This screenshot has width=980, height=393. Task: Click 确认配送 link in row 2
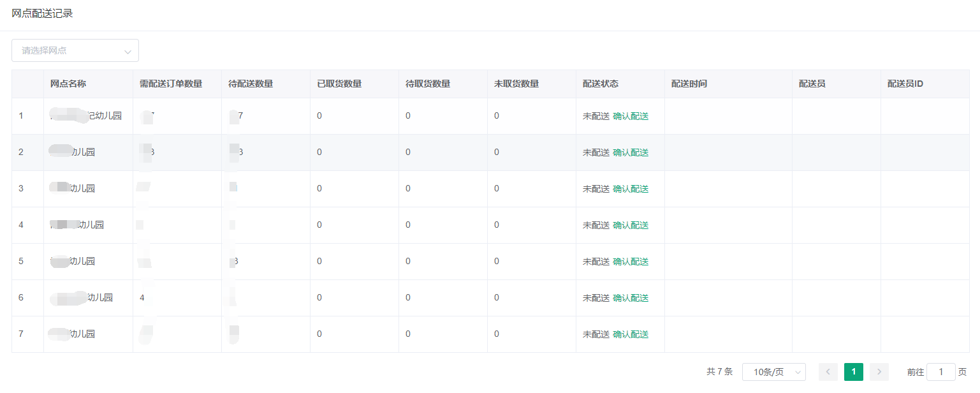[x=631, y=152]
